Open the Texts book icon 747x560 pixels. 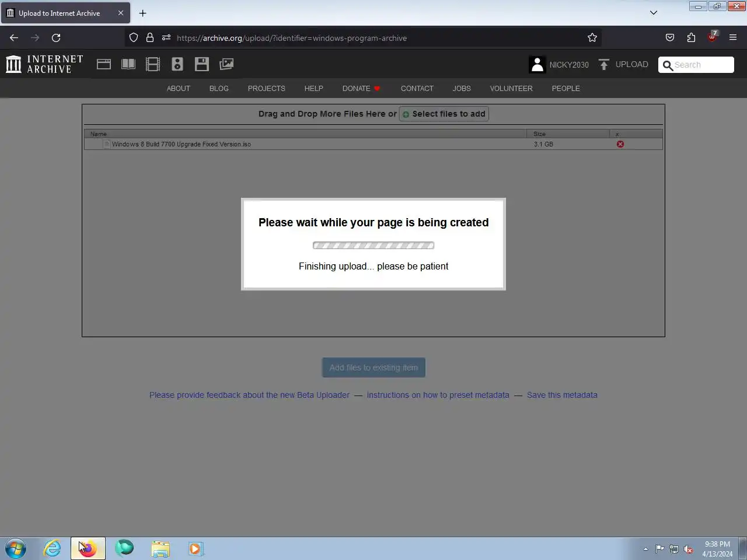(128, 64)
